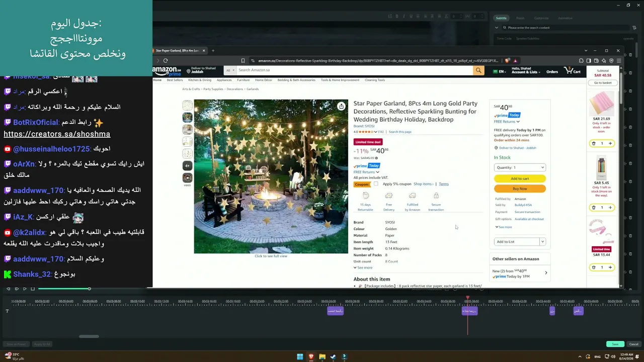Bookmark this page in the address bar
The width and height of the screenshot is (644, 362).
243,61
